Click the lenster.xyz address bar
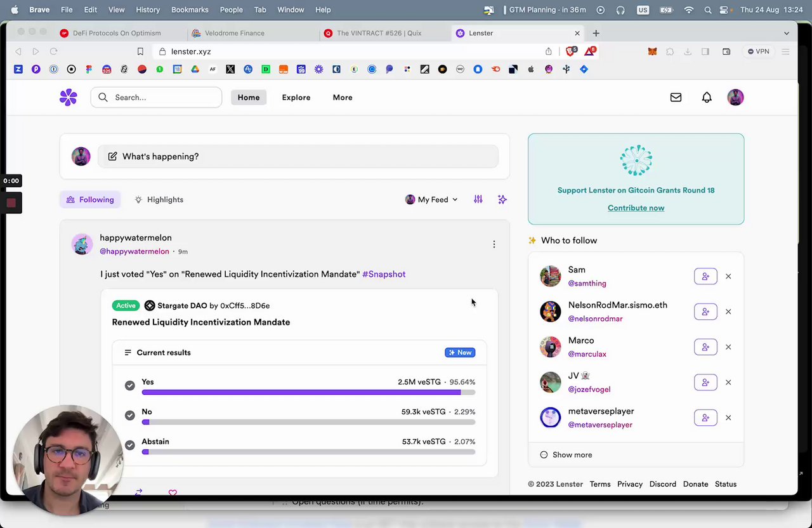 pos(355,51)
